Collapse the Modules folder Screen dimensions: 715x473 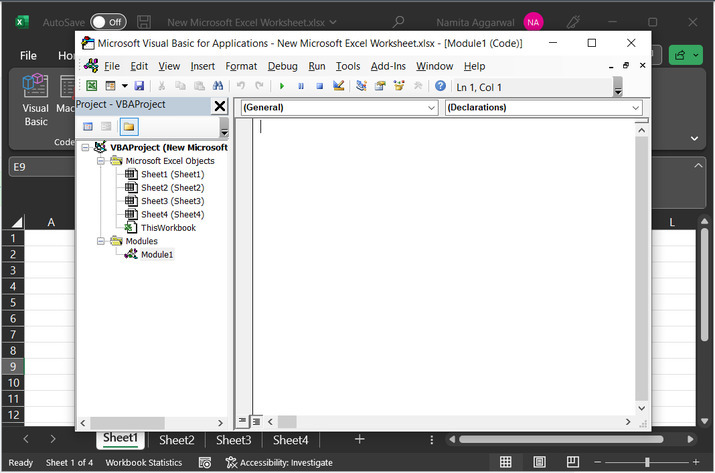tap(101, 241)
